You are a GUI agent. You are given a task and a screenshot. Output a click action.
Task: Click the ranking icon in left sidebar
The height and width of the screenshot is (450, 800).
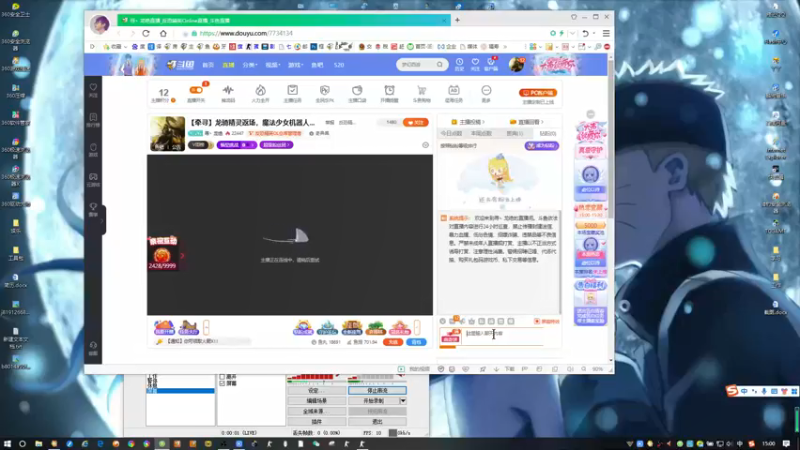pyautogui.click(x=93, y=120)
